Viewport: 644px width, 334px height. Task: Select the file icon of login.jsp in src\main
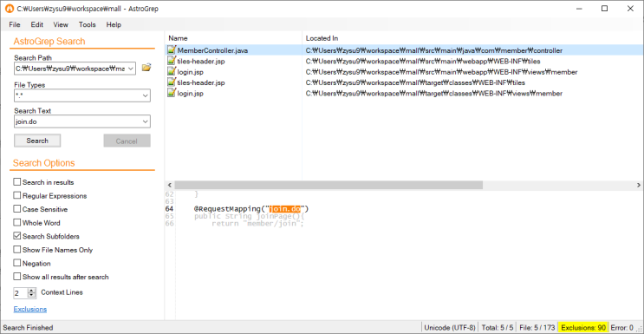(x=172, y=71)
